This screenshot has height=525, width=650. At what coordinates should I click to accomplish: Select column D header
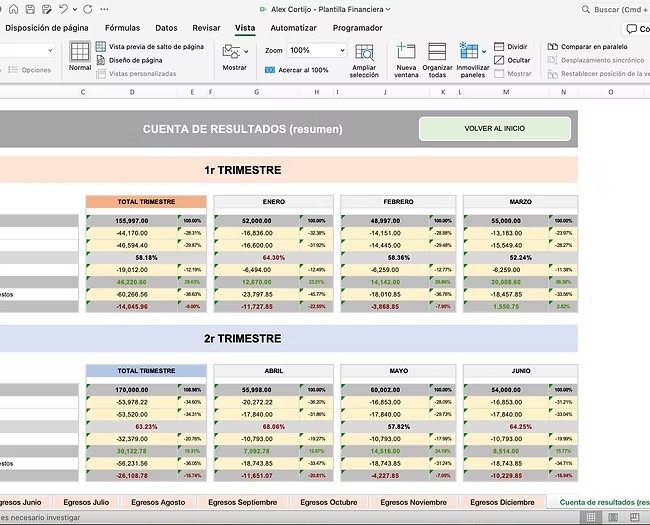pos(132,92)
